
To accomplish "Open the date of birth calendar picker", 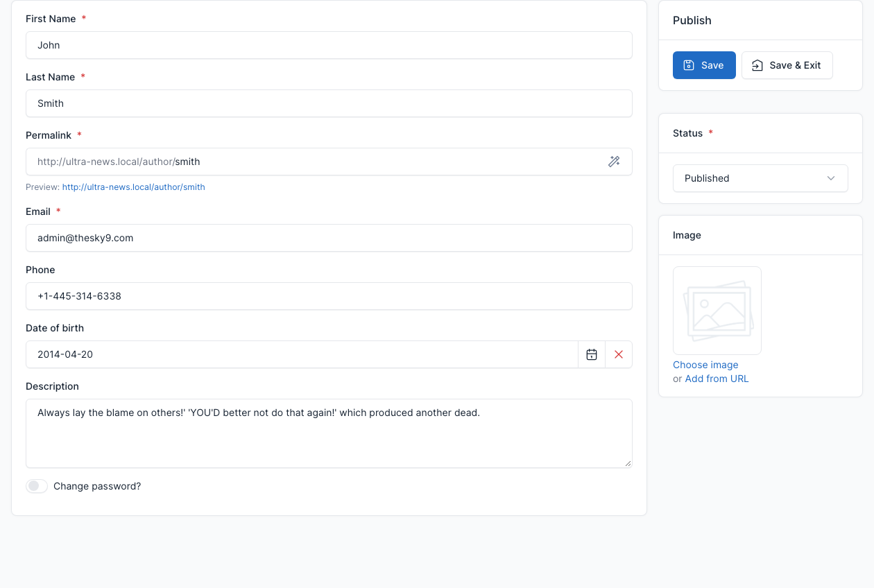I will tap(592, 354).
